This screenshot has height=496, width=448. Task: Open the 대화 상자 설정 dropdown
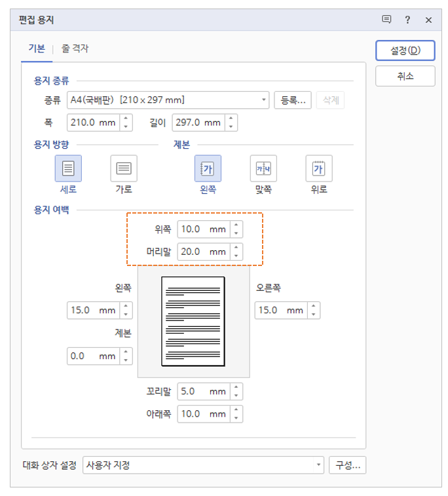pos(203,465)
